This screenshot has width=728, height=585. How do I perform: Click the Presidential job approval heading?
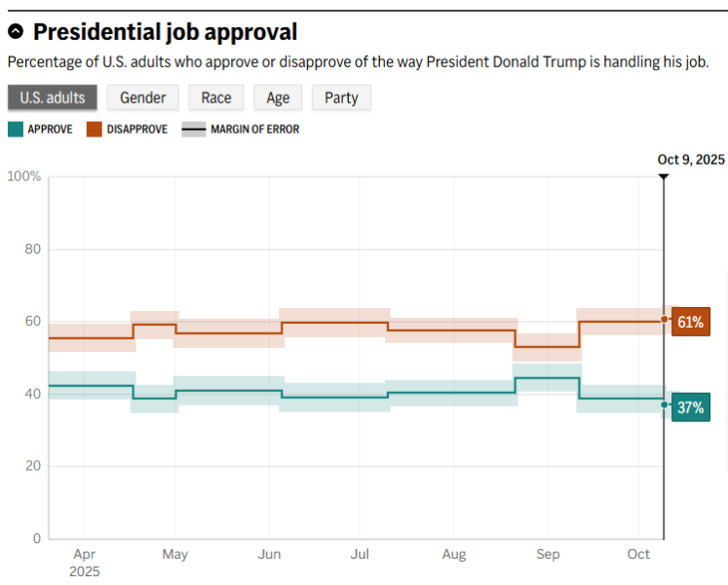(x=165, y=32)
